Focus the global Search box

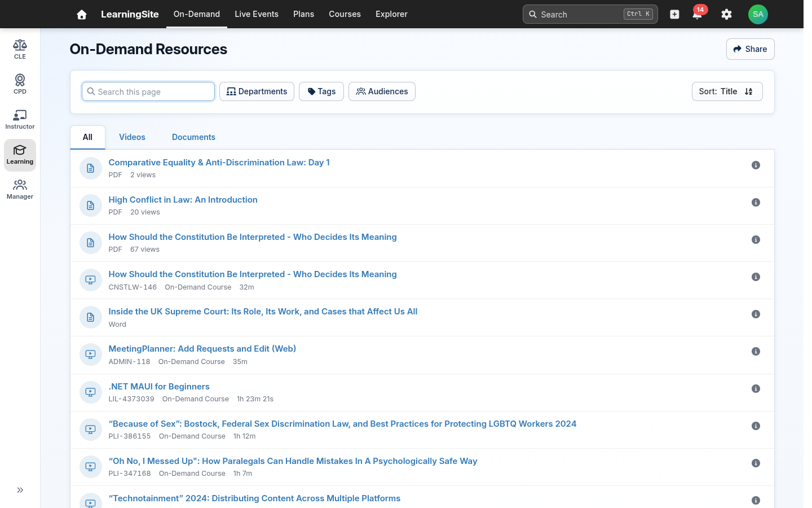pos(590,14)
